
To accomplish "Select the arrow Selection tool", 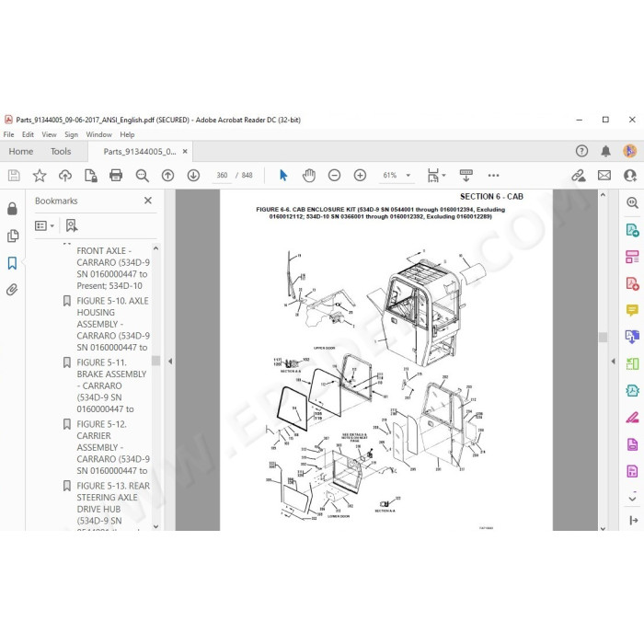I will point(283,176).
